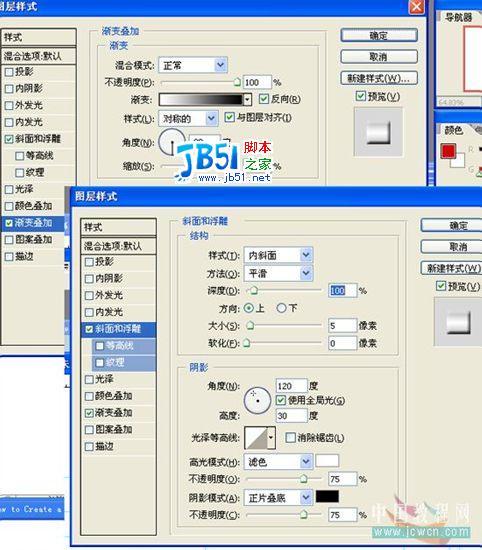482x550 pixels.
Task: Select the 上 direction radio button
Action: tap(249, 308)
